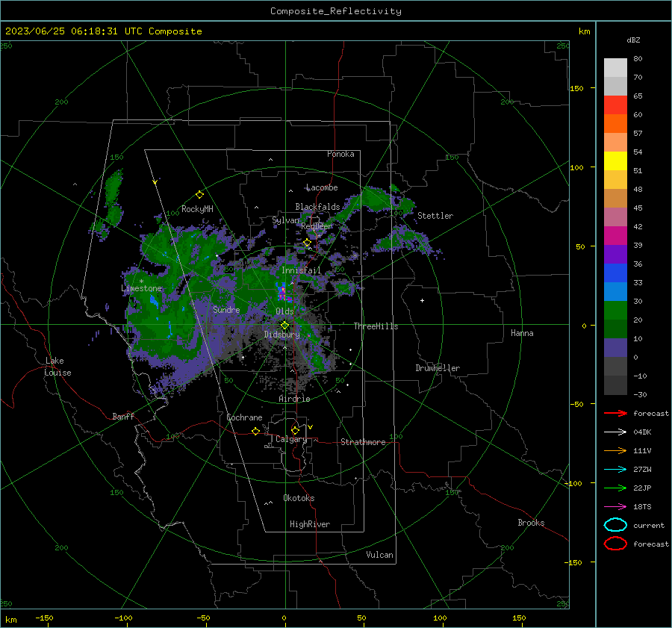Click yellow diamond marker above Calgary label
The height and width of the screenshot is (628, 672).
click(x=295, y=430)
